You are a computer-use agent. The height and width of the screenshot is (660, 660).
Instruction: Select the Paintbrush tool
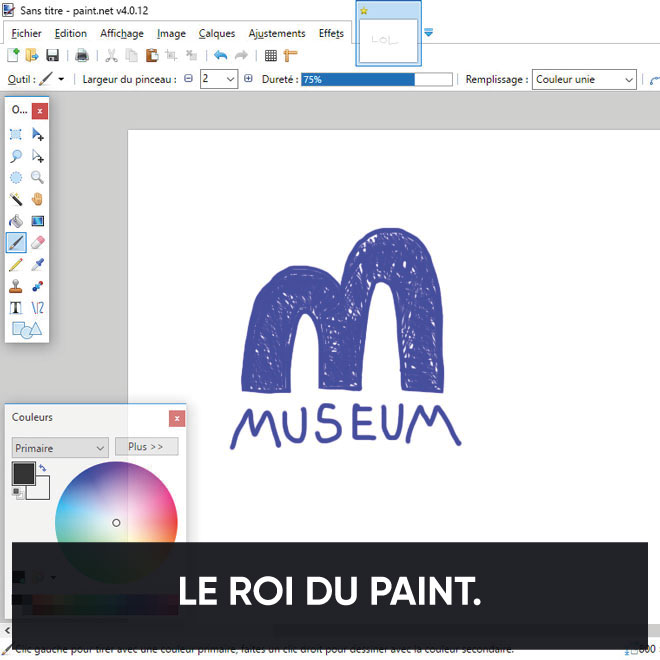[x=16, y=242]
